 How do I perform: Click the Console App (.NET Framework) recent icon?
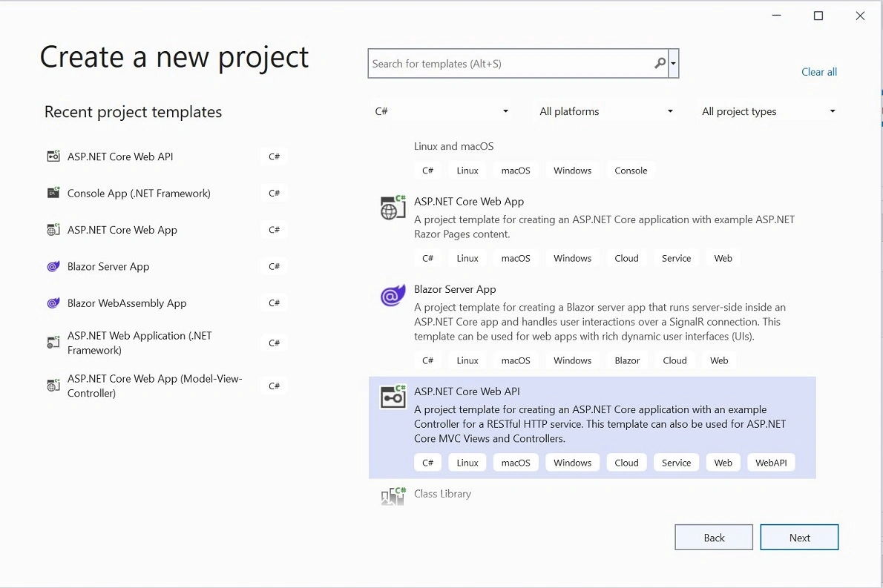point(53,193)
